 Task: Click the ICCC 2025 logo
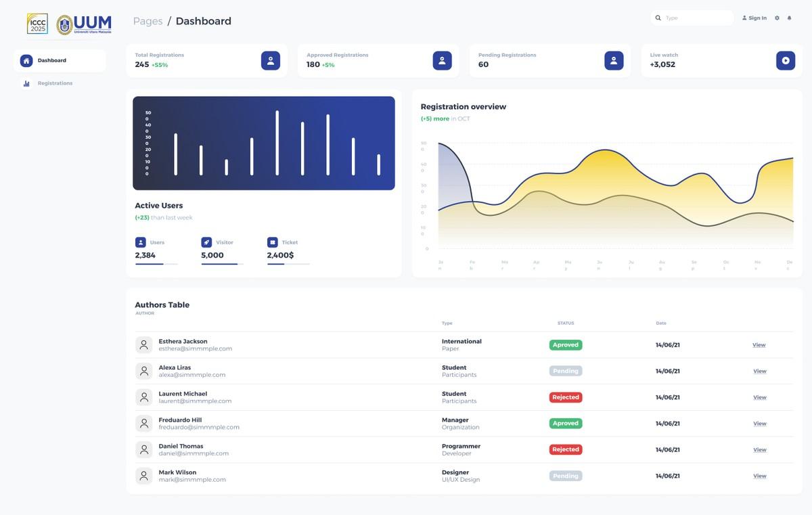click(x=37, y=24)
